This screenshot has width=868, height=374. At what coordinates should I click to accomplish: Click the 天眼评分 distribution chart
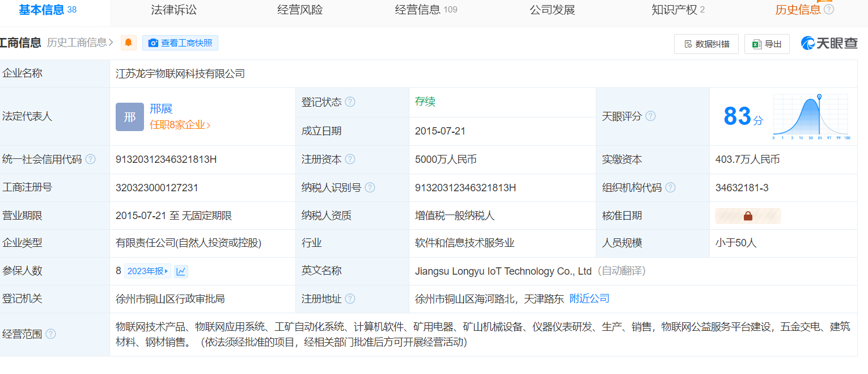point(811,117)
